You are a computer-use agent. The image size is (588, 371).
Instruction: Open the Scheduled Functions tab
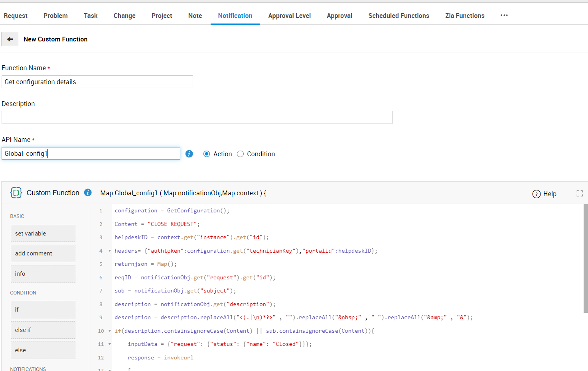399,16
